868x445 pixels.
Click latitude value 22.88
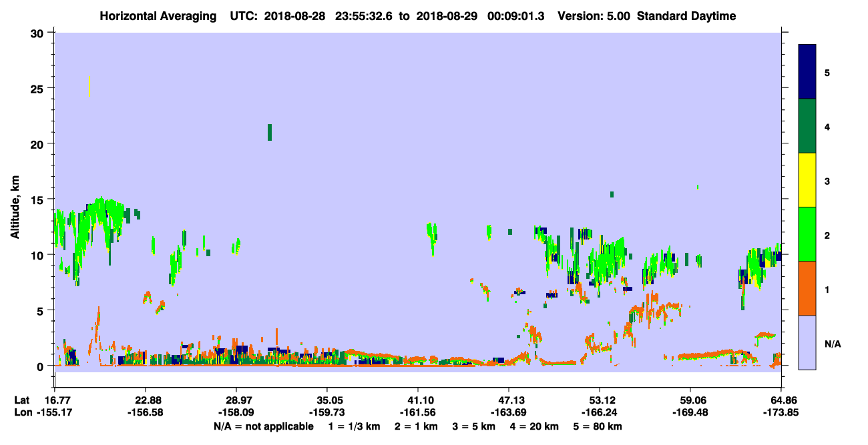click(145, 400)
